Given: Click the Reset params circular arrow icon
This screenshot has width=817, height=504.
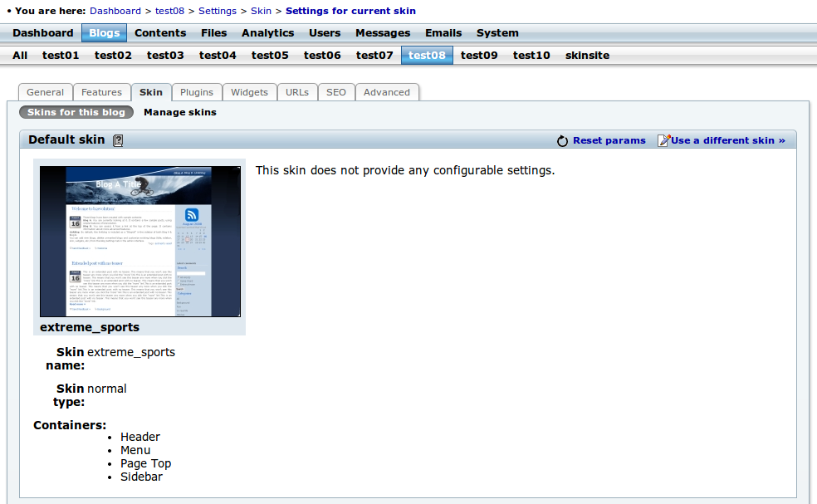Looking at the screenshot, I should (562, 140).
